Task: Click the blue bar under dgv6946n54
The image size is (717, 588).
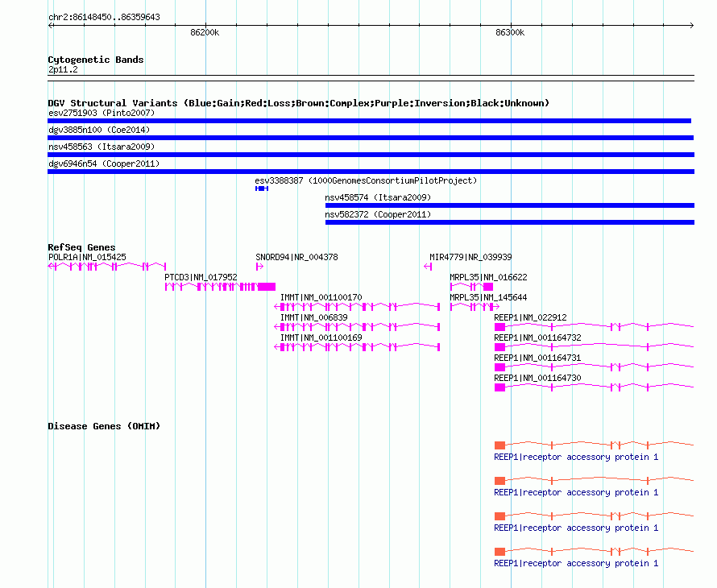Action: (x=371, y=172)
